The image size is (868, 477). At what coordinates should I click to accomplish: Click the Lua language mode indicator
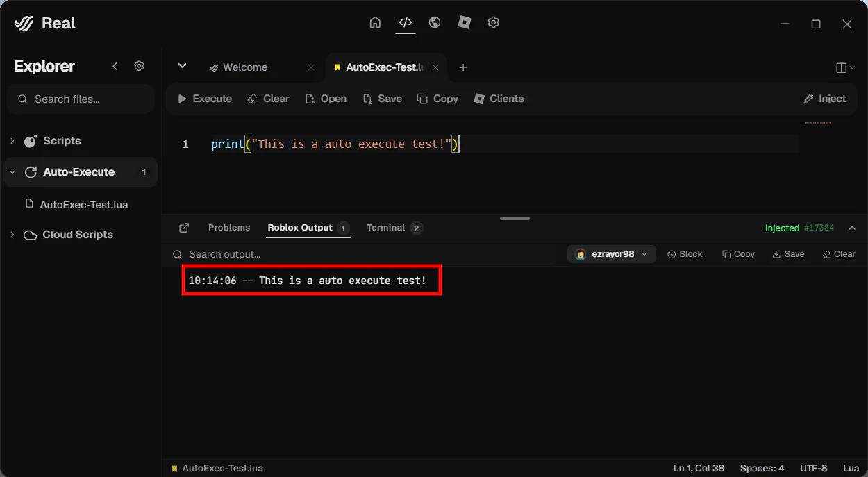[x=851, y=468]
